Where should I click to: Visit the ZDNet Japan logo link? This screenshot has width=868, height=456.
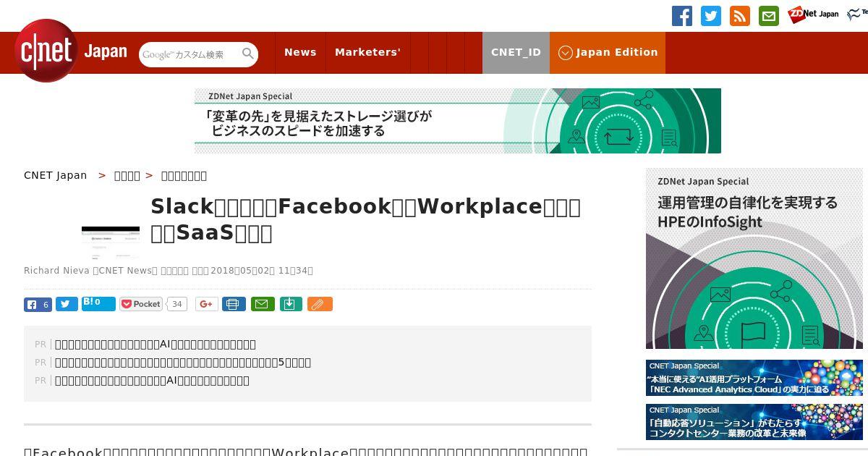tap(813, 14)
